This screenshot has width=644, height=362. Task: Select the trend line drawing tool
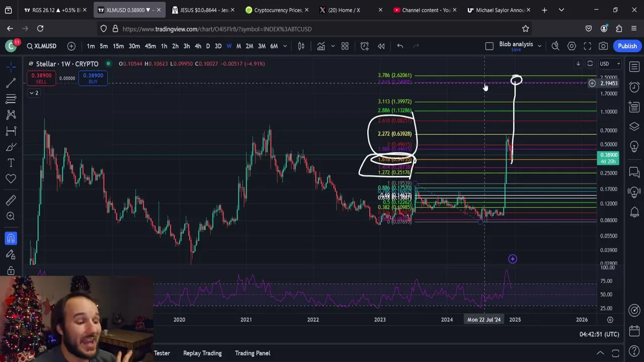pyautogui.click(x=11, y=82)
